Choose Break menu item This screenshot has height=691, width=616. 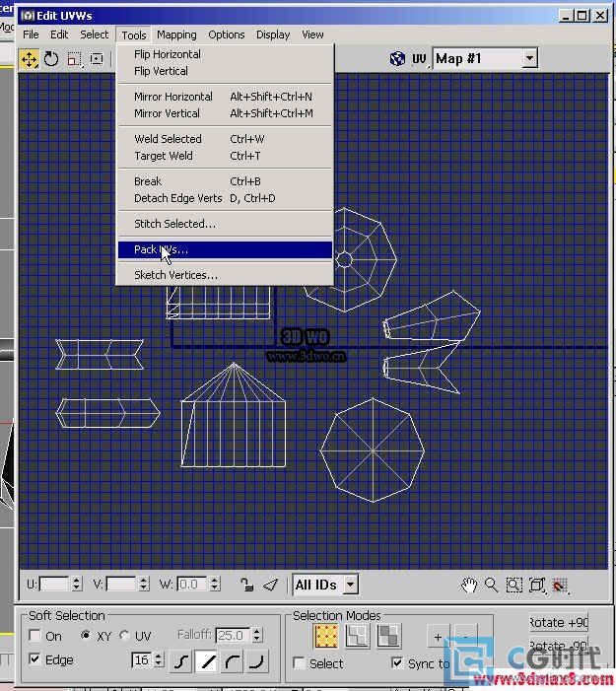(x=225, y=181)
